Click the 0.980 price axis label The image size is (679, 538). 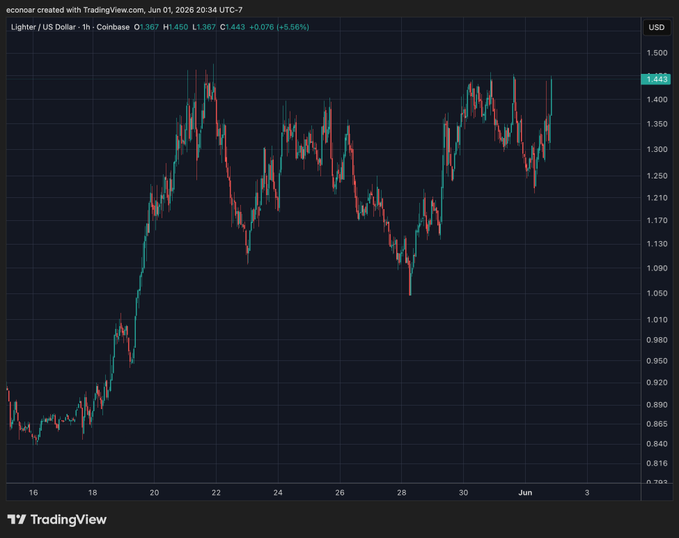(657, 340)
